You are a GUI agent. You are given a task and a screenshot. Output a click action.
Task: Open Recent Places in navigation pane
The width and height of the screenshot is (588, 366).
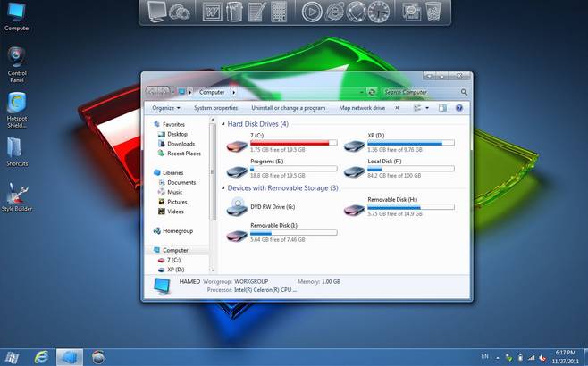[x=184, y=154]
